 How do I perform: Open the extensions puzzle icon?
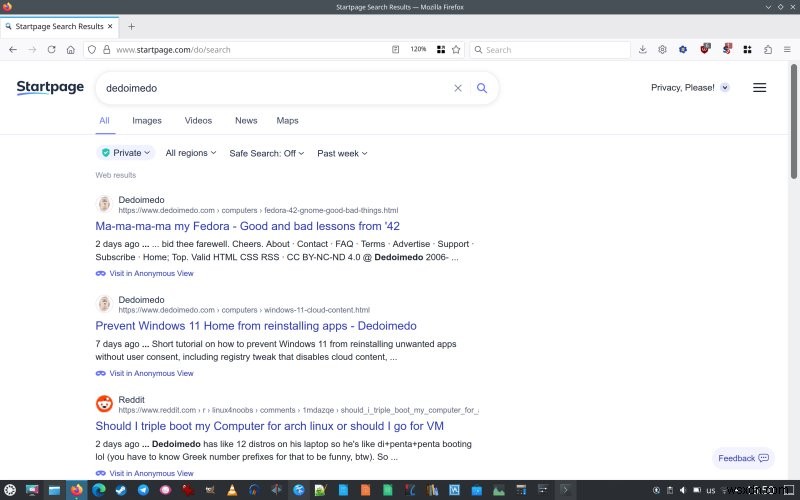click(768, 49)
